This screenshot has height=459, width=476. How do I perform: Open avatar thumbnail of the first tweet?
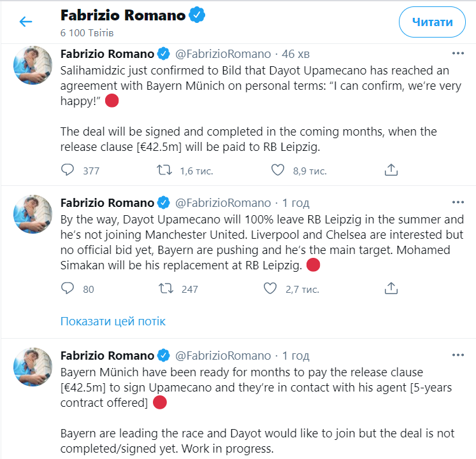click(x=32, y=65)
